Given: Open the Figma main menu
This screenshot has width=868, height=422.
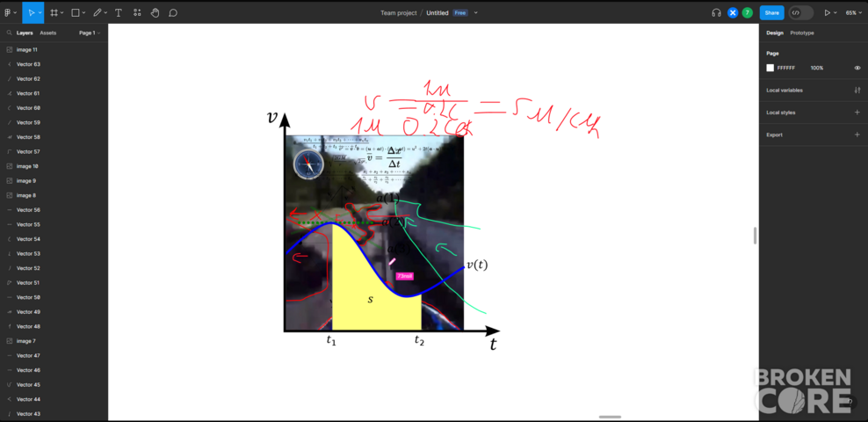Looking at the screenshot, I should coord(8,12).
